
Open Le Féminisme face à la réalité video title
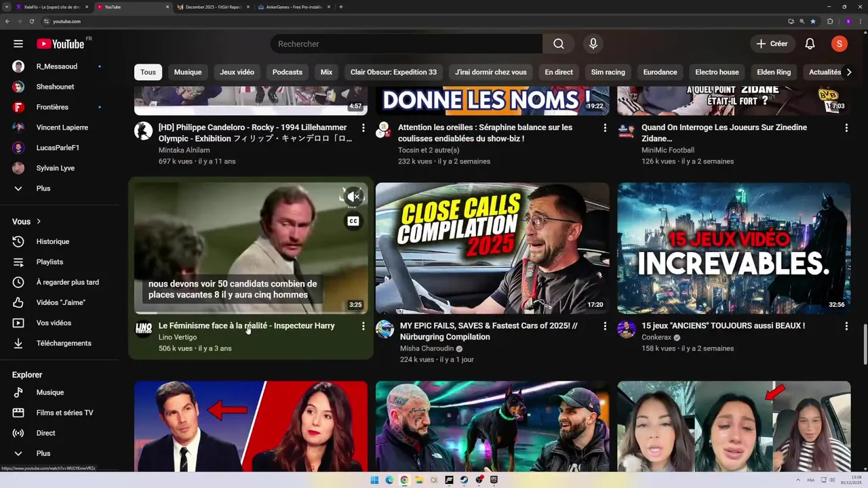(x=247, y=326)
